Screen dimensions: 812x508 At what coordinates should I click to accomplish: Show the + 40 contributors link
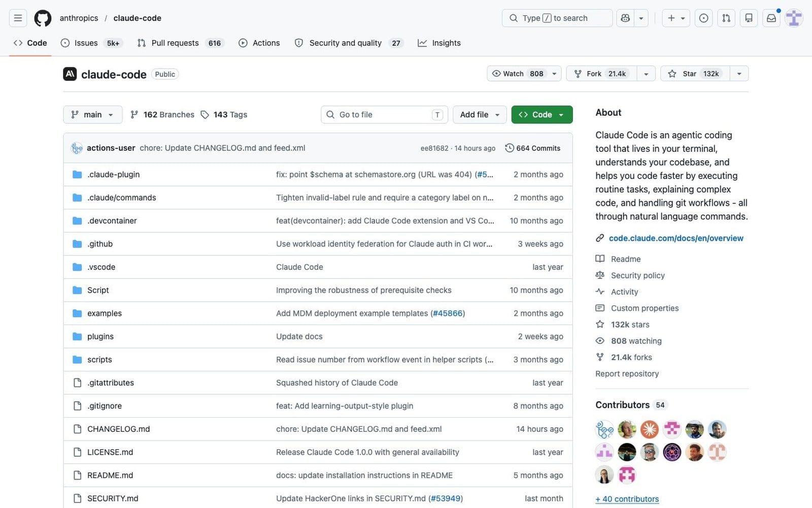pos(627,499)
